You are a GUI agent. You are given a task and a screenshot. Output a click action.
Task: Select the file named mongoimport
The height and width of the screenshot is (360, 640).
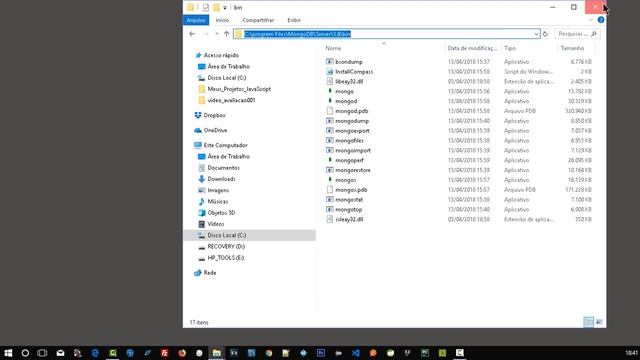(x=353, y=150)
